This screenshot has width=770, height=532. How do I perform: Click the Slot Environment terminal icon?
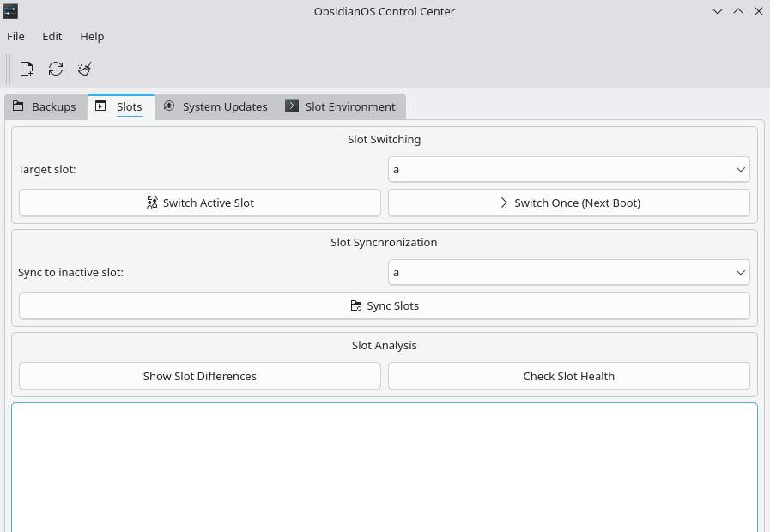click(x=292, y=106)
